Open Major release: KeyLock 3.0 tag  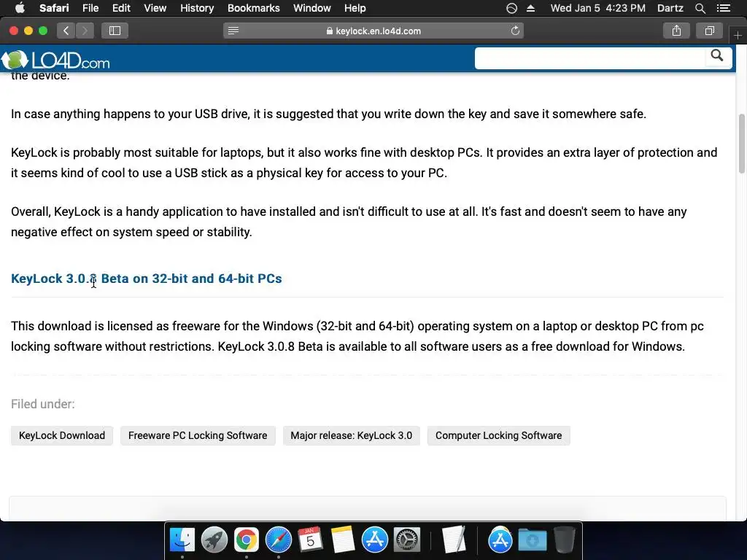point(351,436)
